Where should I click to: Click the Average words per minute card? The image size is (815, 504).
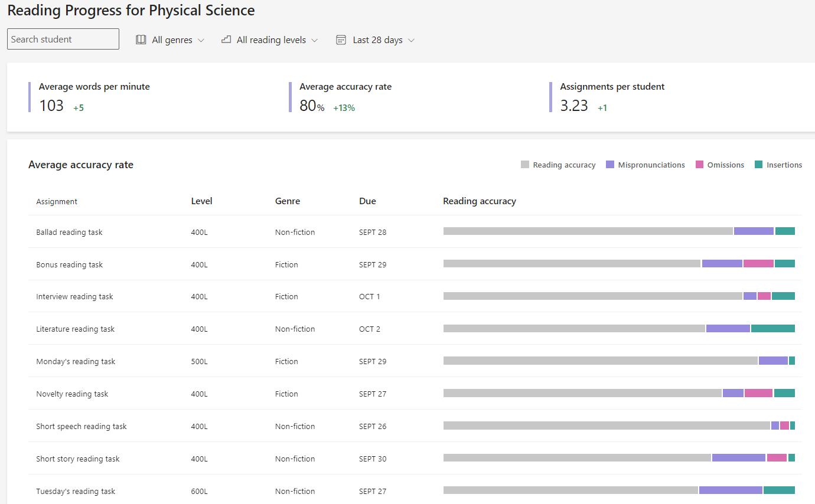point(94,97)
